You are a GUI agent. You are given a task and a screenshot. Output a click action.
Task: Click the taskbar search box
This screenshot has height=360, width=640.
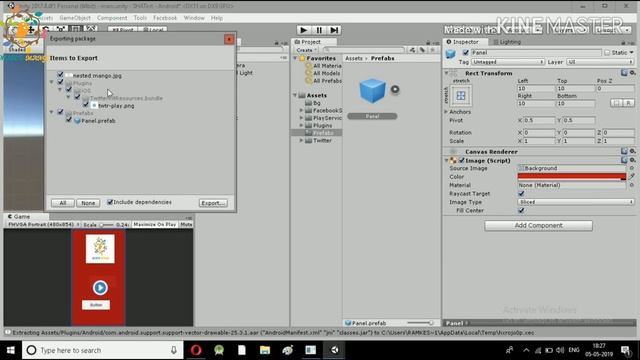pyautogui.click(x=103, y=350)
